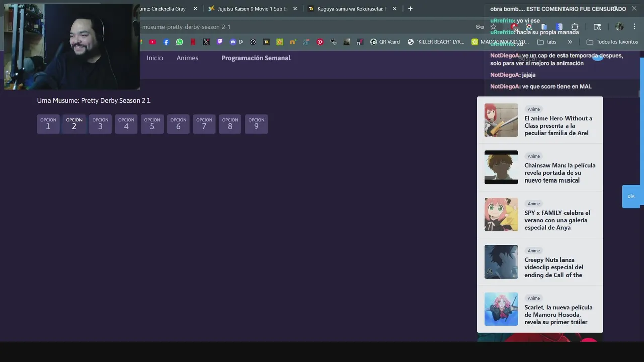Click the Hero Without a Class thumbnail
Viewport: 644px width, 362px height.
[501, 120]
